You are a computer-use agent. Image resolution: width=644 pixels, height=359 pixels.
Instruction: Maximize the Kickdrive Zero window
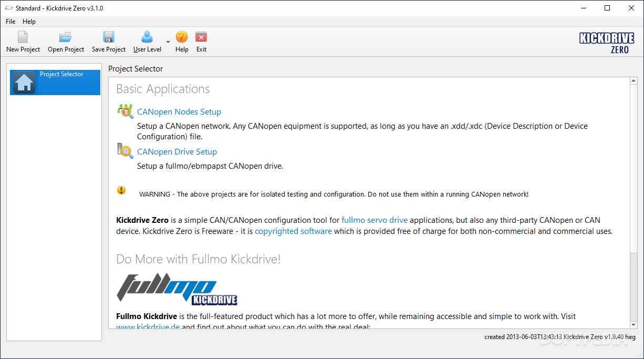click(x=607, y=8)
